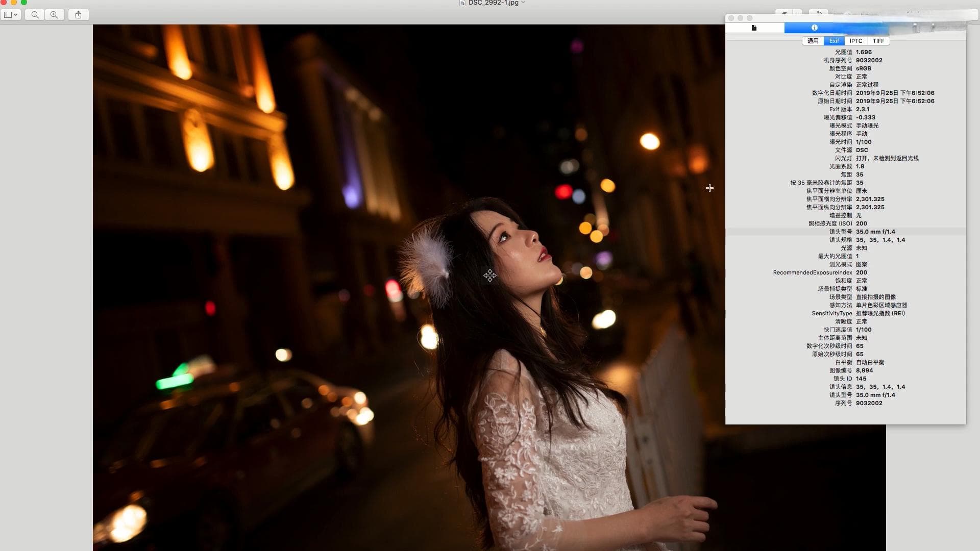Open the sidebar view menu in Preview toolbar

click(x=11, y=15)
